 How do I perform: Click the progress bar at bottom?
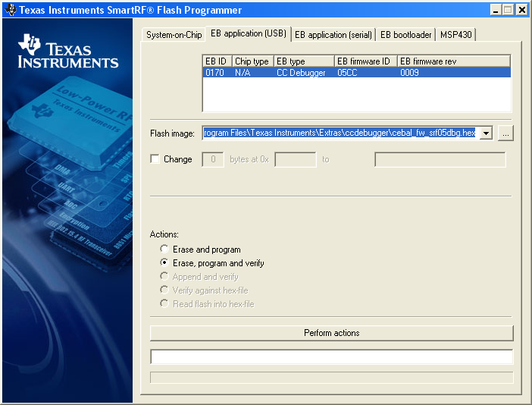tap(331, 378)
